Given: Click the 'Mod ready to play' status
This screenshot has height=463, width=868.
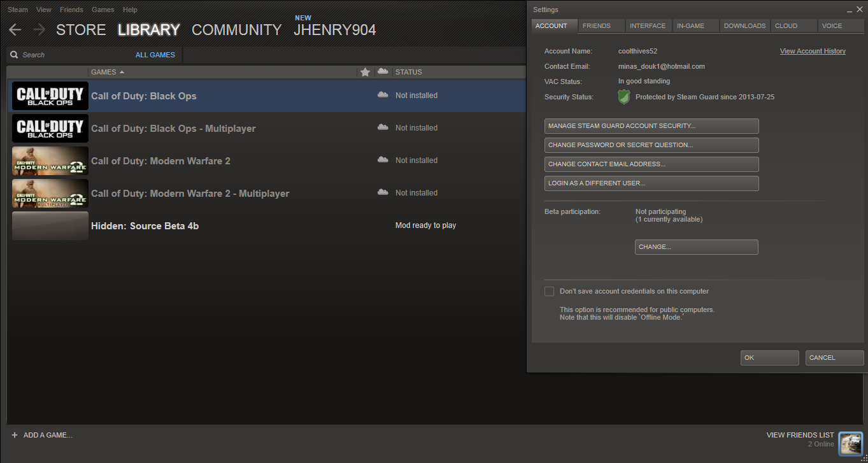Looking at the screenshot, I should click(425, 225).
